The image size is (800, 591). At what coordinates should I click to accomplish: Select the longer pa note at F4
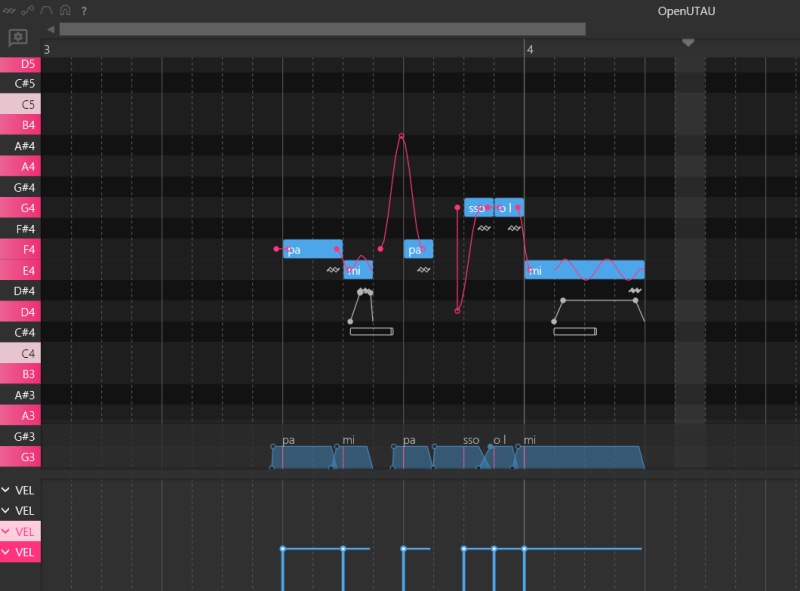coord(313,249)
